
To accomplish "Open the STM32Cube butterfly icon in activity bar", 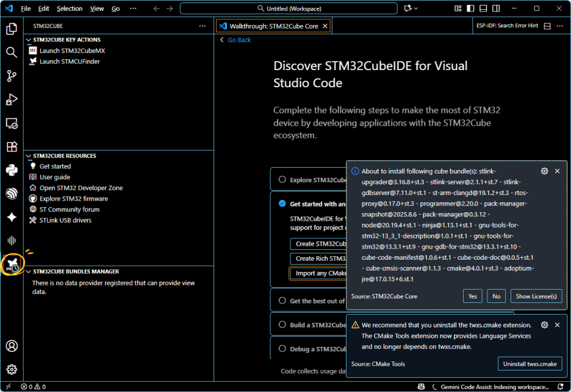I will point(12,264).
